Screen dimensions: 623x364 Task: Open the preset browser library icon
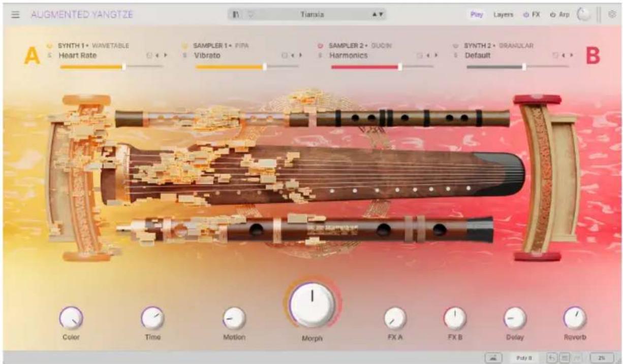tap(236, 15)
